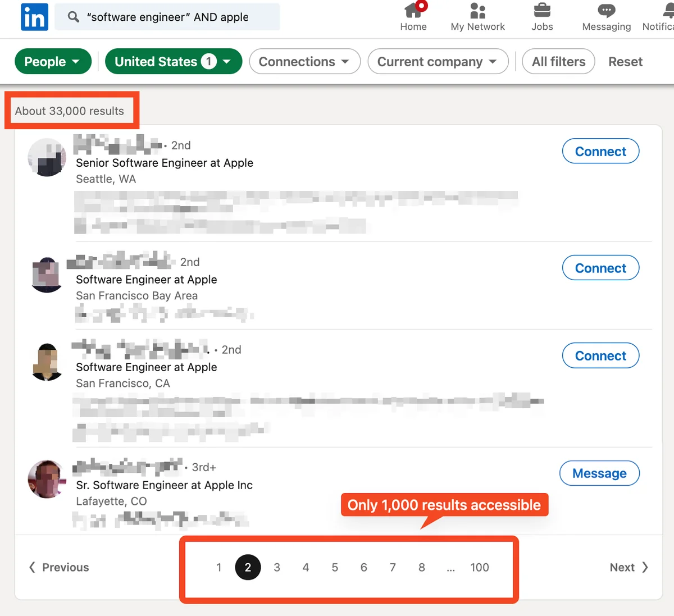Go to results page 1

click(x=219, y=567)
